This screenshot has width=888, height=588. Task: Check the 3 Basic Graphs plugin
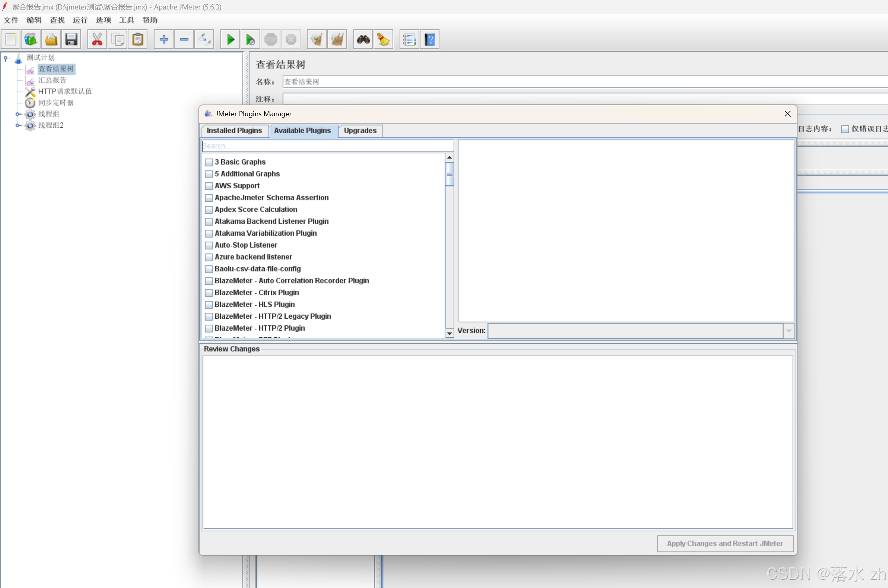click(x=209, y=162)
